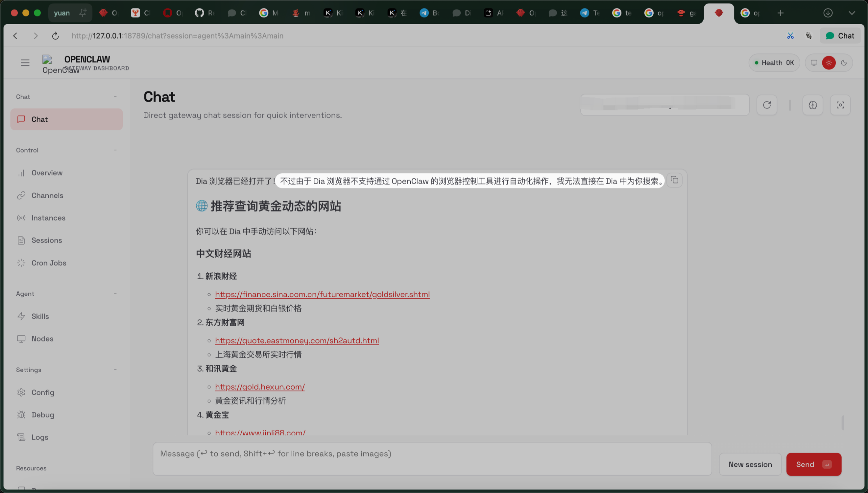Open the session selector dropdown
The height and width of the screenshot is (493, 868).
click(664, 105)
